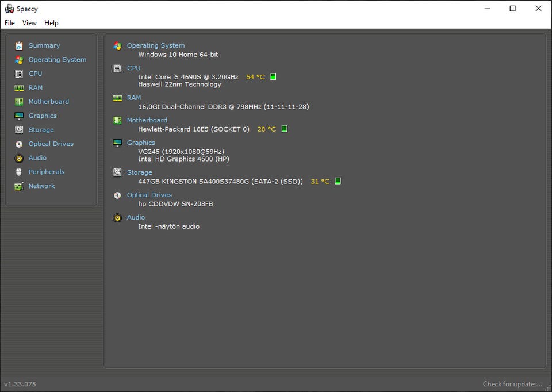
Task: View the Graphics section from sidebar
Action: pos(43,116)
